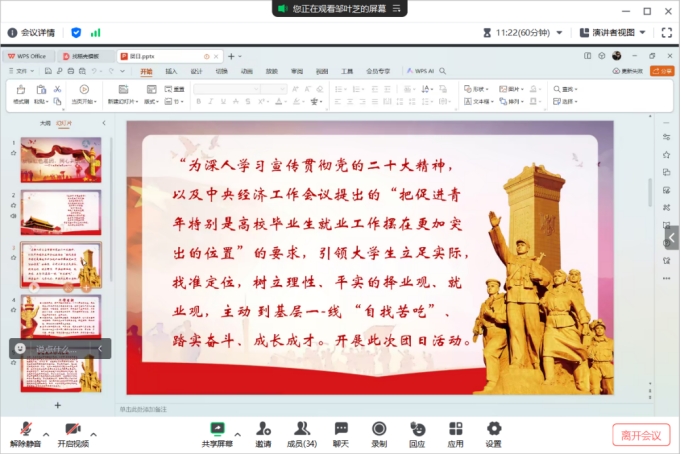Switch to the 设计 ribbon tab
Screen dimensions: 681x454
[196, 72]
